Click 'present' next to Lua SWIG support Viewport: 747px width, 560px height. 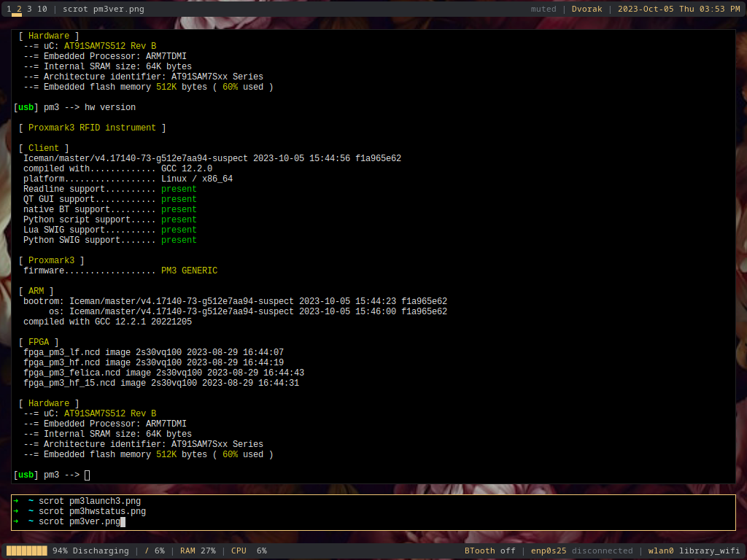[179, 230]
